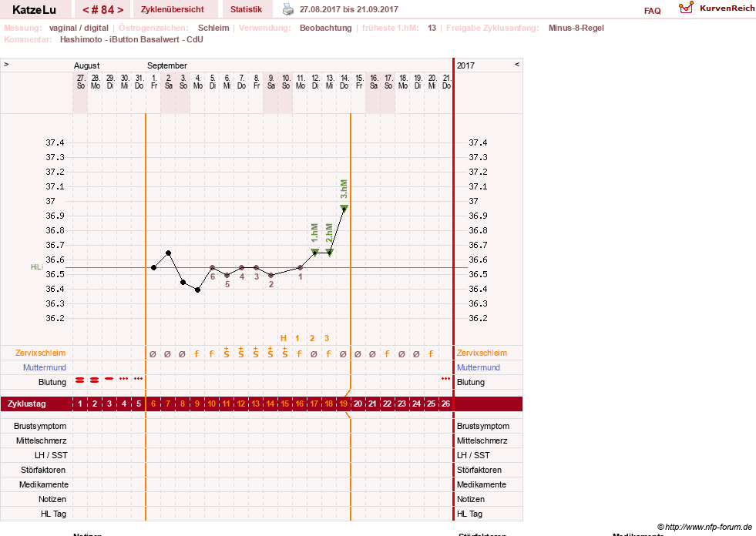
Task: Click the f mucus symbol on cycle day 25
Action: (x=431, y=353)
